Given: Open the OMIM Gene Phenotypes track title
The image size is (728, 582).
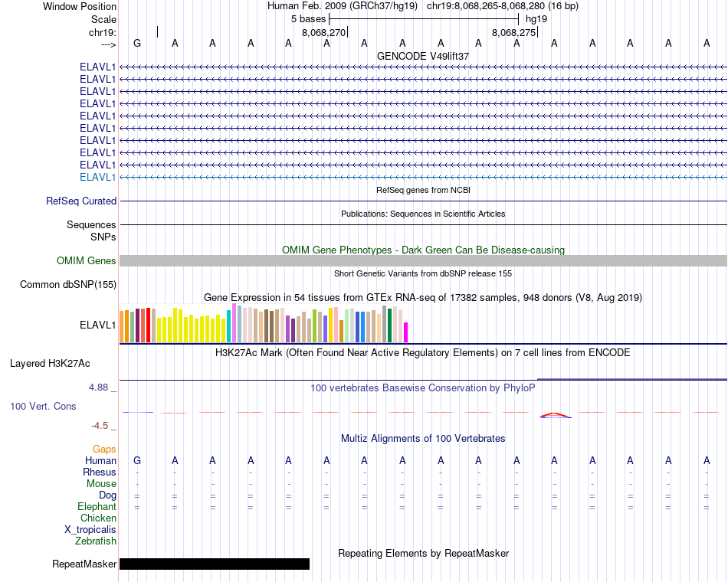Looking at the screenshot, I should pos(423,250).
